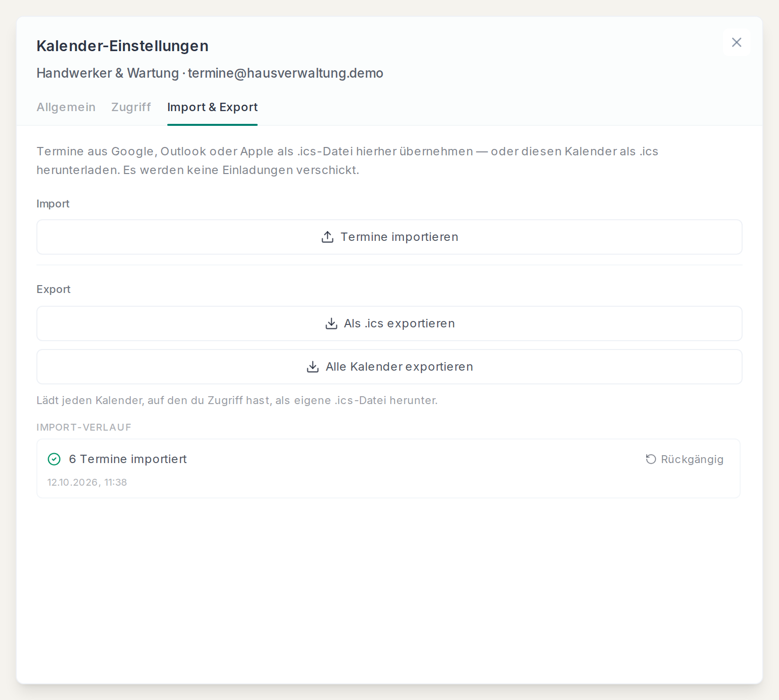Image resolution: width=779 pixels, height=700 pixels.
Task: Click the '6 Termine importiert' entry text
Action: coord(128,459)
